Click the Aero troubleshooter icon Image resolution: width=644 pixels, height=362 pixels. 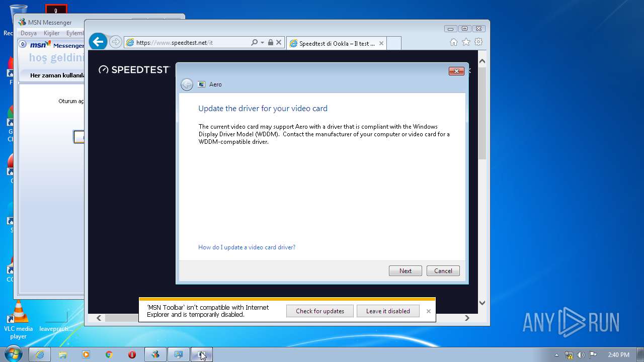[202, 84]
